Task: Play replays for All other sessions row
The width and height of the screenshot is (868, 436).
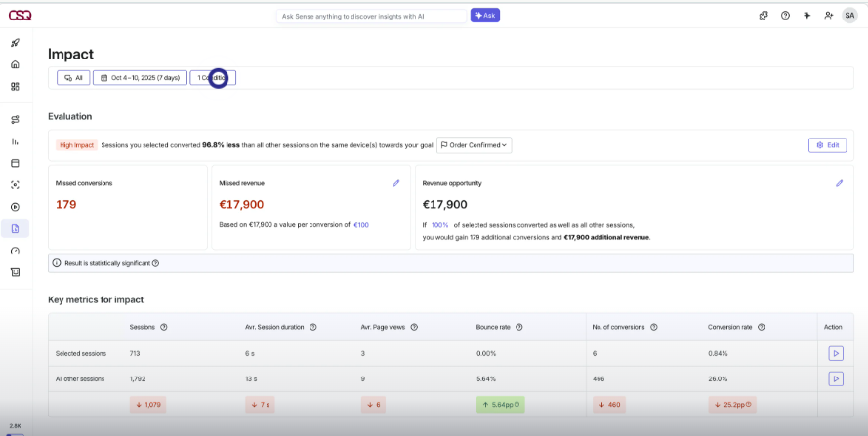Action: [836, 379]
